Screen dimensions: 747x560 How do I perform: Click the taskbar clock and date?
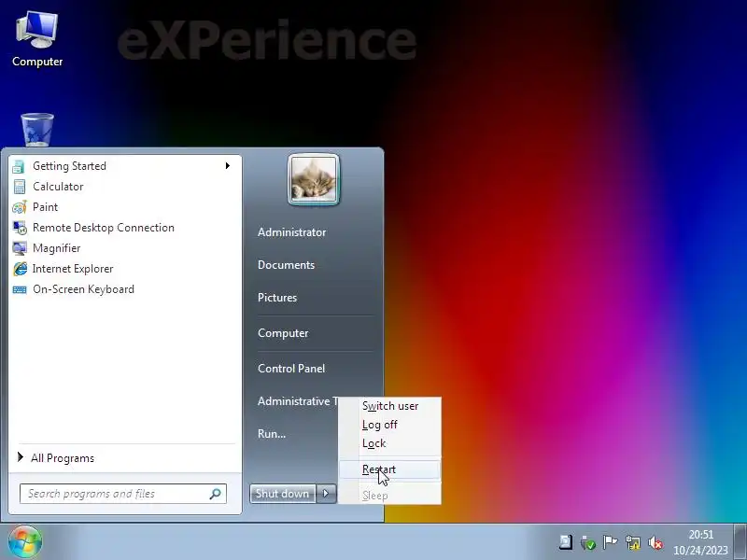(700, 542)
